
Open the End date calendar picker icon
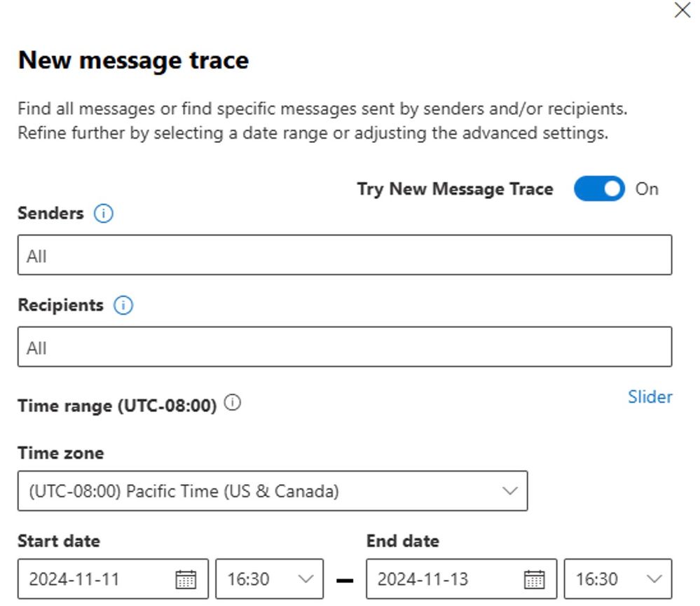pos(534,579)
